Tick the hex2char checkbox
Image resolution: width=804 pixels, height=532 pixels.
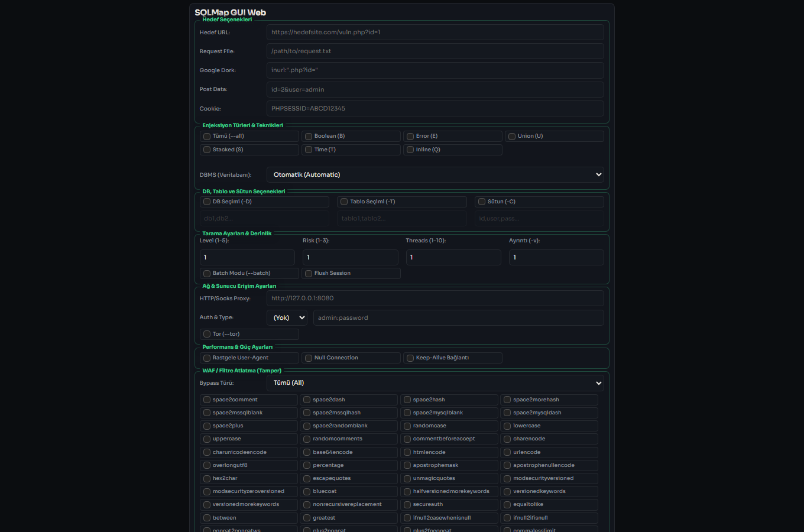[x=207, y=479]
